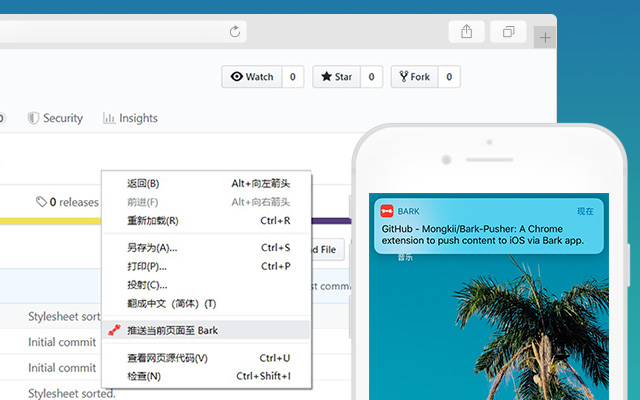Screen dimensions: 640x400
Task: Tap the BARK app icon in the notification
Action: 387,211
